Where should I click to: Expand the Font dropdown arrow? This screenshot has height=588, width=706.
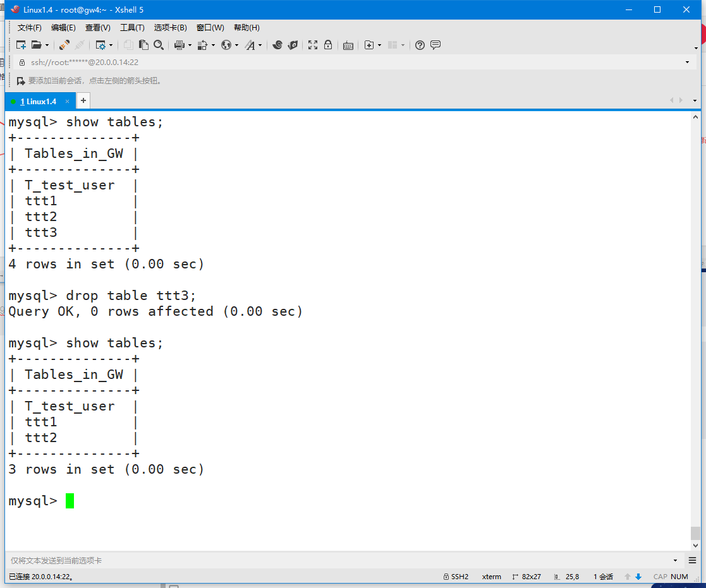260,45
